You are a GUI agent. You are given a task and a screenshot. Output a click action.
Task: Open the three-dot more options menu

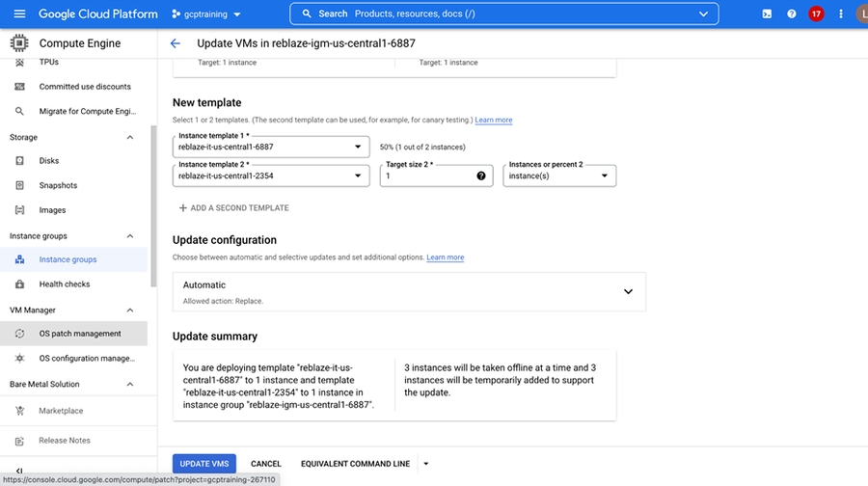tap(841, 14)
